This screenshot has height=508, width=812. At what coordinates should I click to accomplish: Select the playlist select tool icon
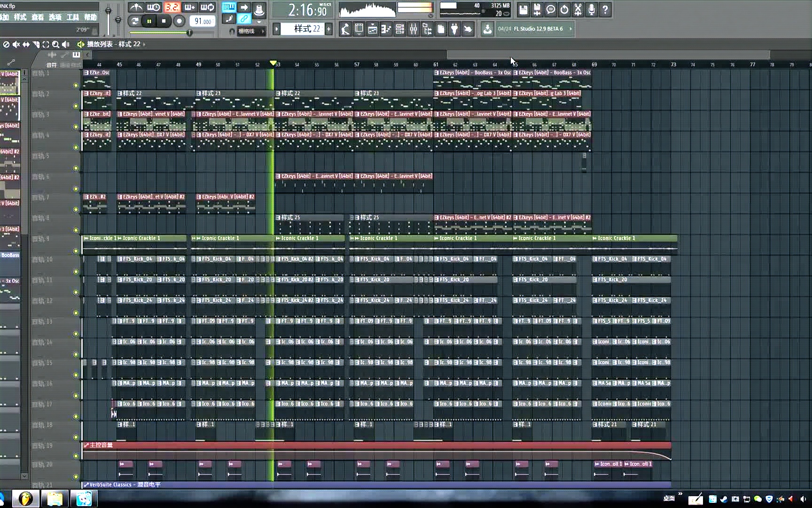coord(46,44)
